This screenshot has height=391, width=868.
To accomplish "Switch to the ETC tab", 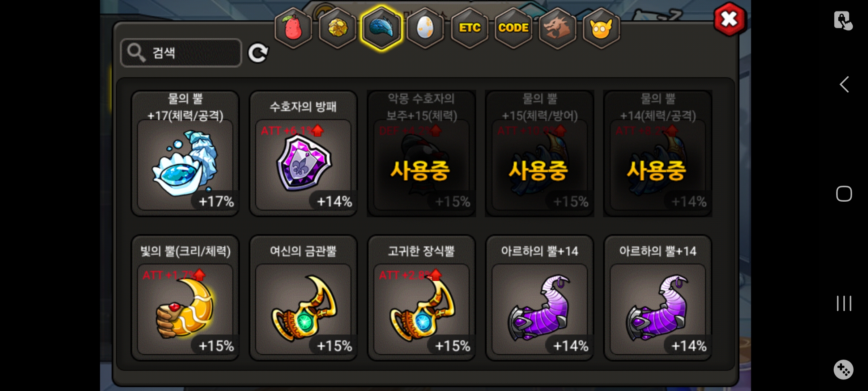I will [x=469, y=28].
